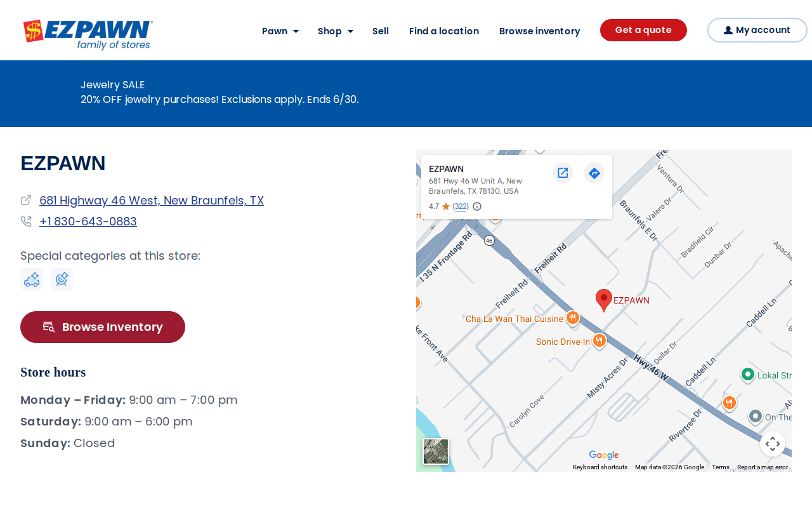This screenshot has width=812, height=508.
Task: Call +1 830-643-0883 phone link
Action: coord(88,222)
